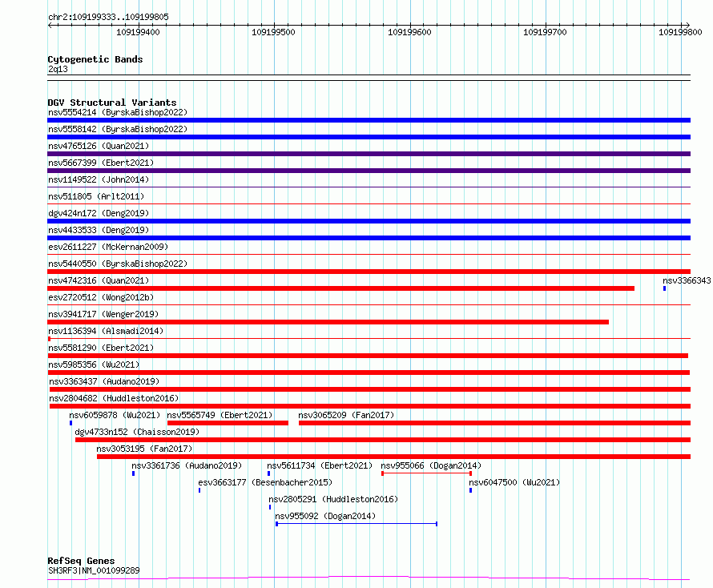Click nsv4742316 (Quan2021) label
Image resolution: width=713 pixels, height=588 pixels.
coord(99,280)
